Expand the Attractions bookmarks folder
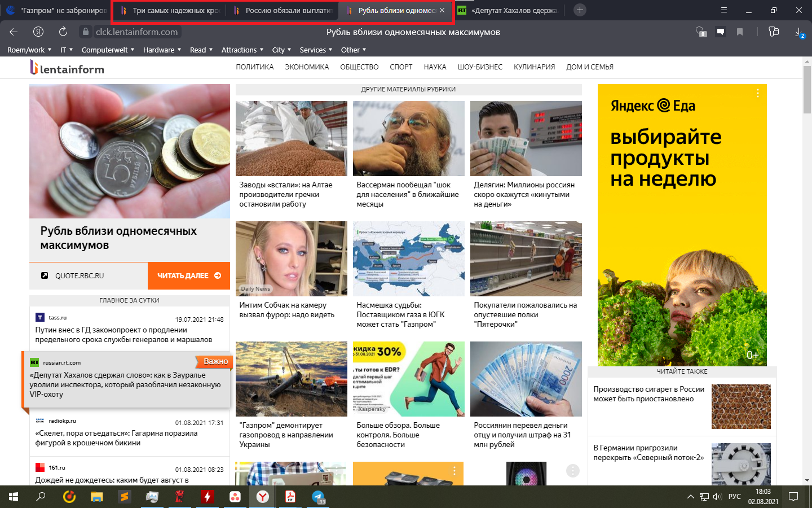The height and width of the screenshot is (508, 812). (242, 50)
